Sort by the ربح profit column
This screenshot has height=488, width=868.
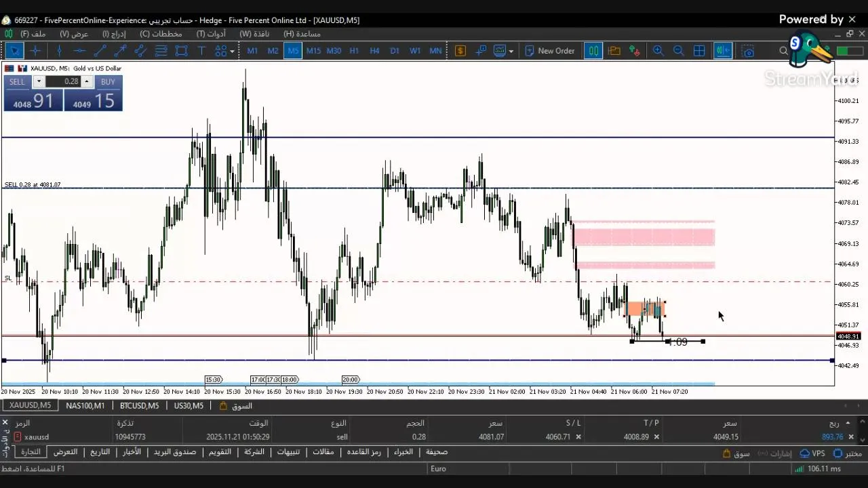833,423
